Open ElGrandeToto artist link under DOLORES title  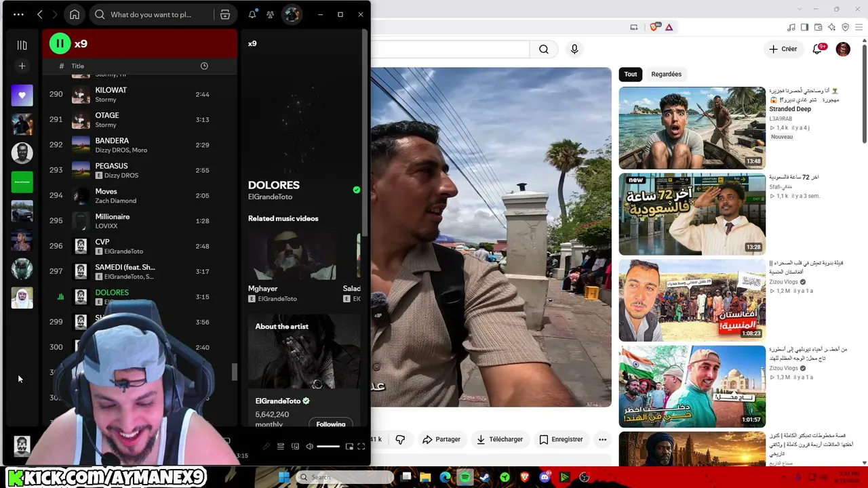270,197
